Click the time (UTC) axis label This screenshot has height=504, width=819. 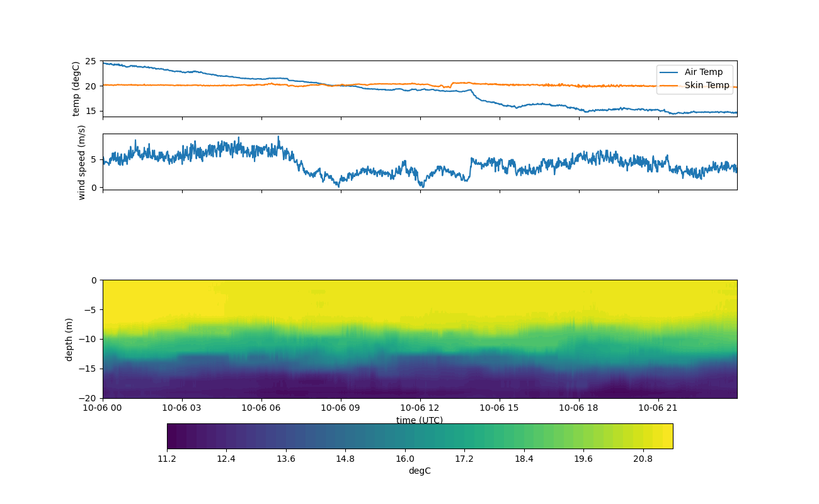tap(420, 420)
